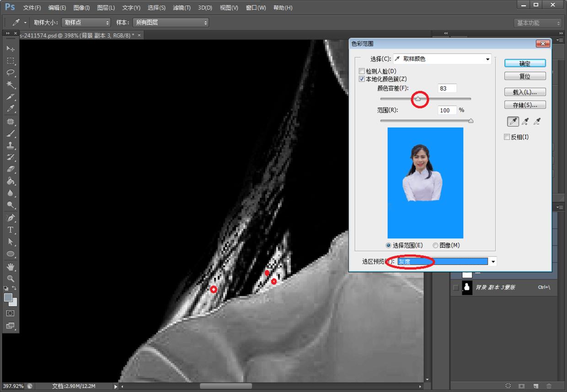
Task: Open the 图像 menu in menu bar
Action: (x=81, y=8)
